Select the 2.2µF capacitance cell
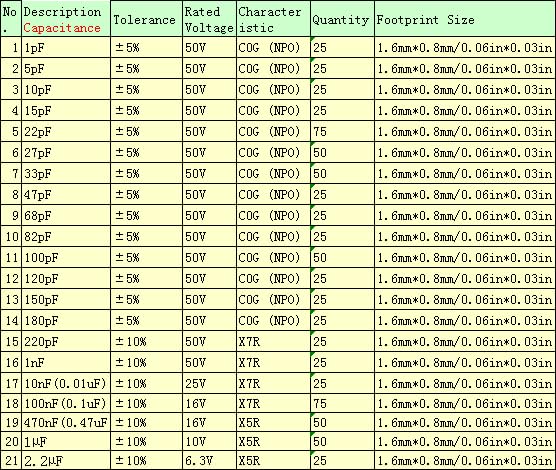The image size is (556, 470). [66, 460]
